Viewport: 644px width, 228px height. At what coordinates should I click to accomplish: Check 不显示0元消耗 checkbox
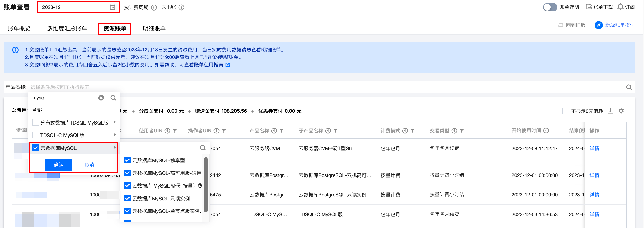click(x=565, y=111)
